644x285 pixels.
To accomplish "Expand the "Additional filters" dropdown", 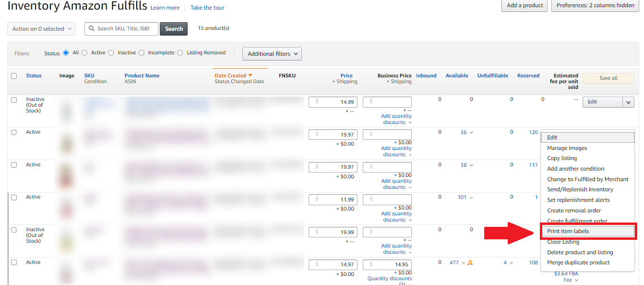I will [x=272, y=54].
